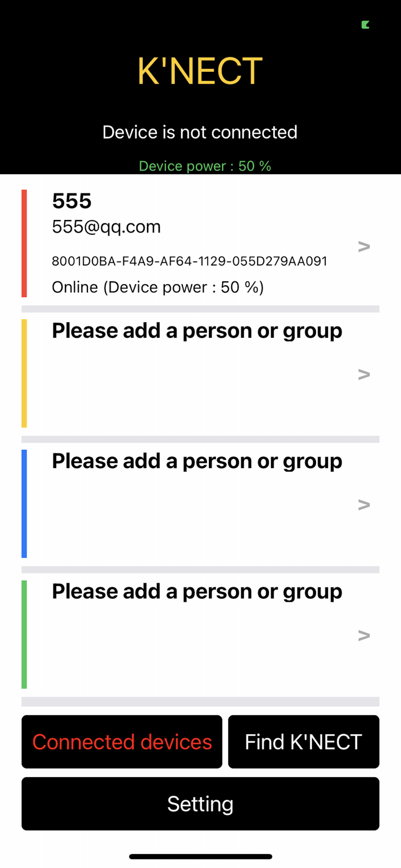Tap "Device is not connected" status

tap(200, 132)
